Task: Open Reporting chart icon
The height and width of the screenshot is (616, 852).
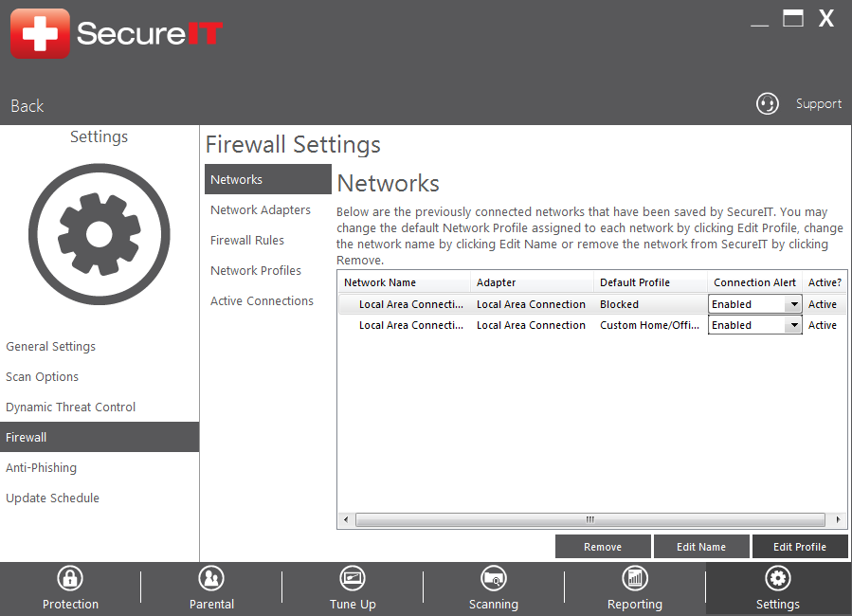Action: click(635, 578)
